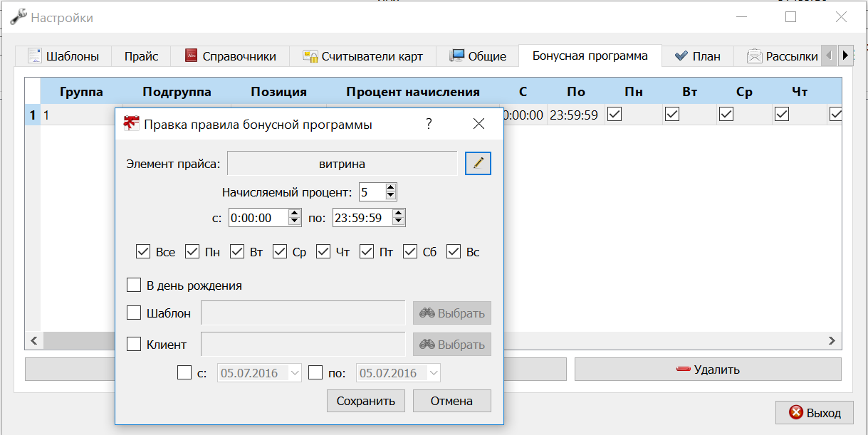
Task: Click the pencil edit icon next to витрина
Action: pyautogui.click(x=479, y=164)
